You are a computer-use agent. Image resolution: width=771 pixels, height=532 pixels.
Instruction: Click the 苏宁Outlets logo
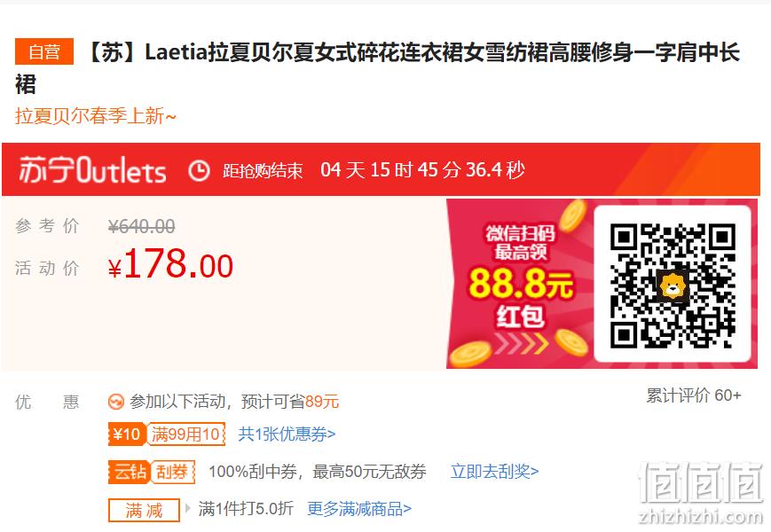tap(92, 170)
